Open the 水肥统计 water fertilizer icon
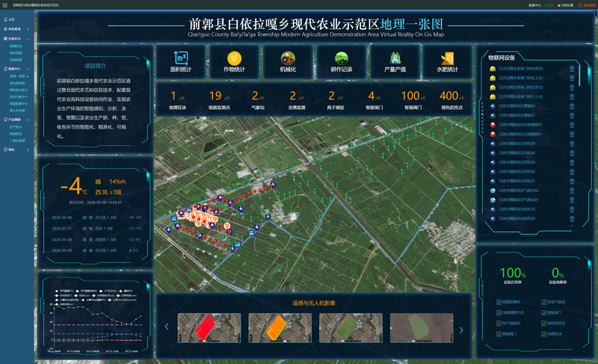Viewport: 598px width, 364px height. pyautogui.click(x=447, y=58)
